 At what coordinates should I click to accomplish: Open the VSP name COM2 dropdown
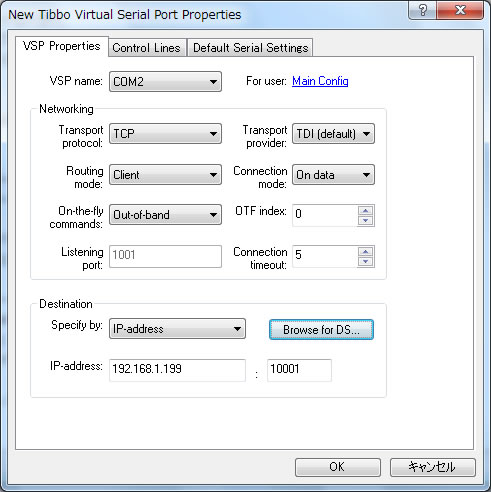tap(165, 81)
